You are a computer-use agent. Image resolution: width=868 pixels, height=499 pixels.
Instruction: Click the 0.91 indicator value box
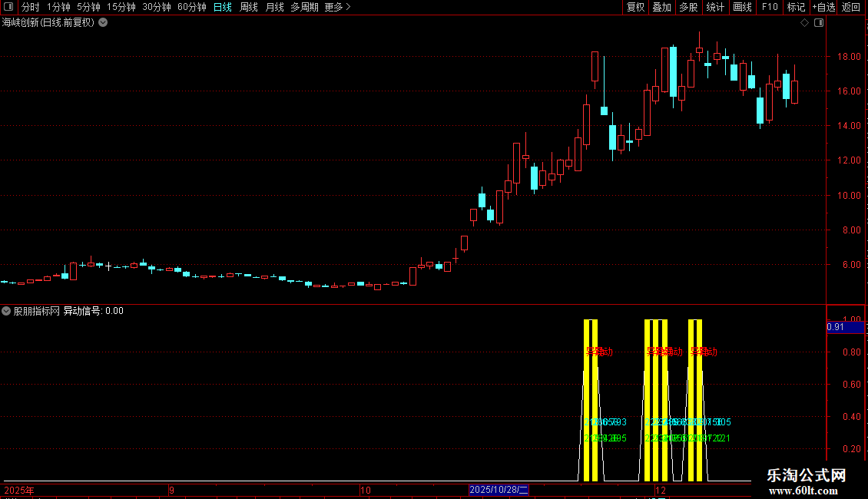(845, 327)
